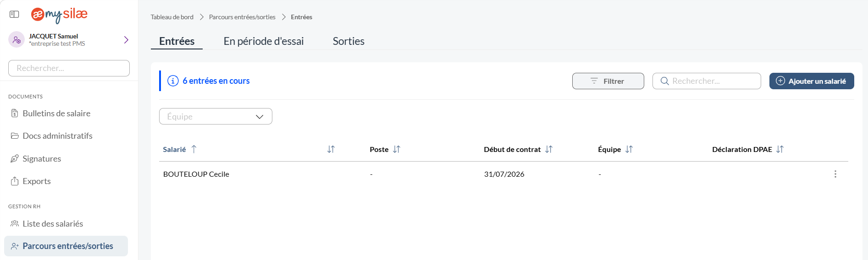868x260 pixels.
Task: Collapse the sidebar panel icon
Action: 14,14
